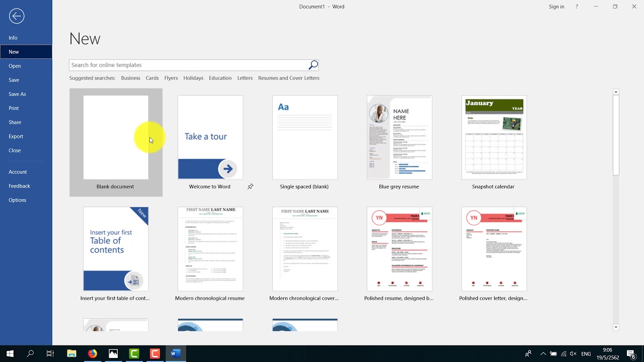644x362 pixels.
Task: Click Sign in at the top right
Action: pos(556,7)
